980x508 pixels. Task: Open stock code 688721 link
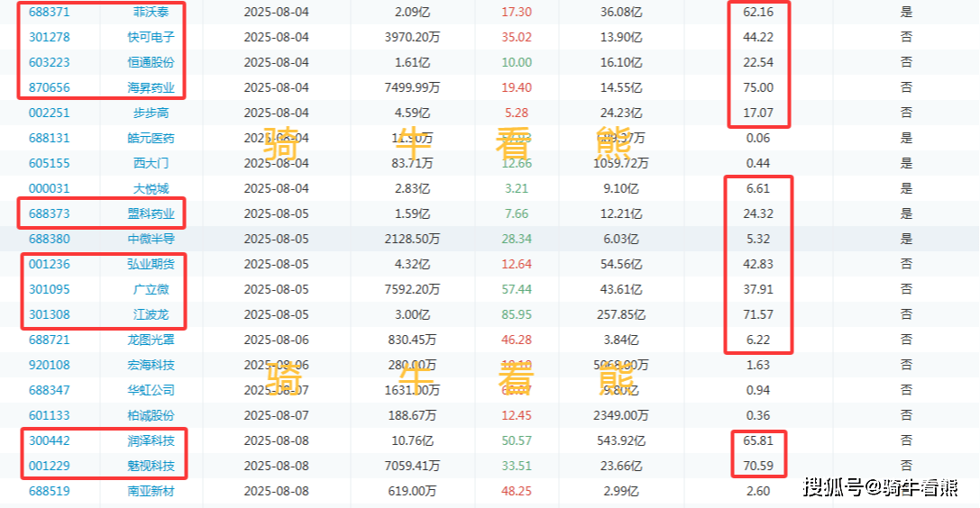(50, 340)
